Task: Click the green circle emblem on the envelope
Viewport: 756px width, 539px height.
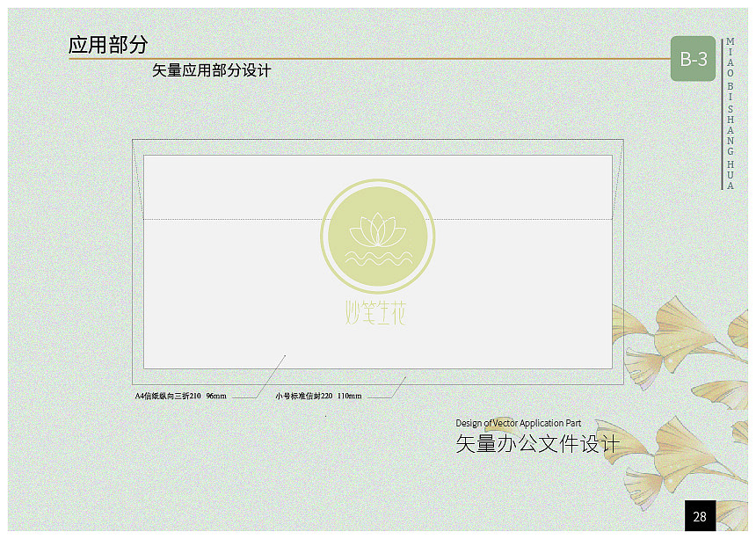Action: [378, 237]
